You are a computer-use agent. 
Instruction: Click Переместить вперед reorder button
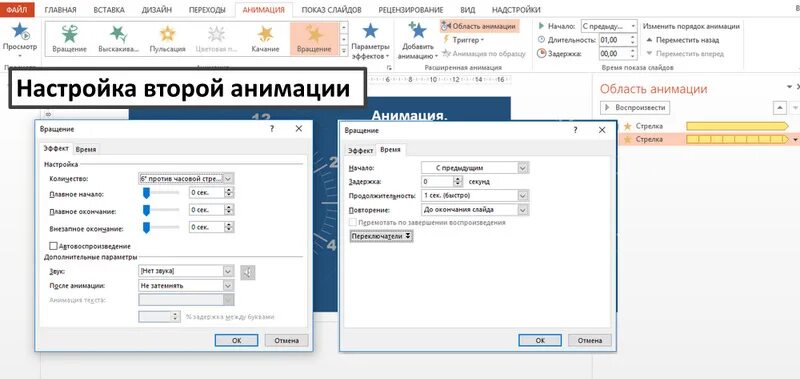click(x=685, y=54)
